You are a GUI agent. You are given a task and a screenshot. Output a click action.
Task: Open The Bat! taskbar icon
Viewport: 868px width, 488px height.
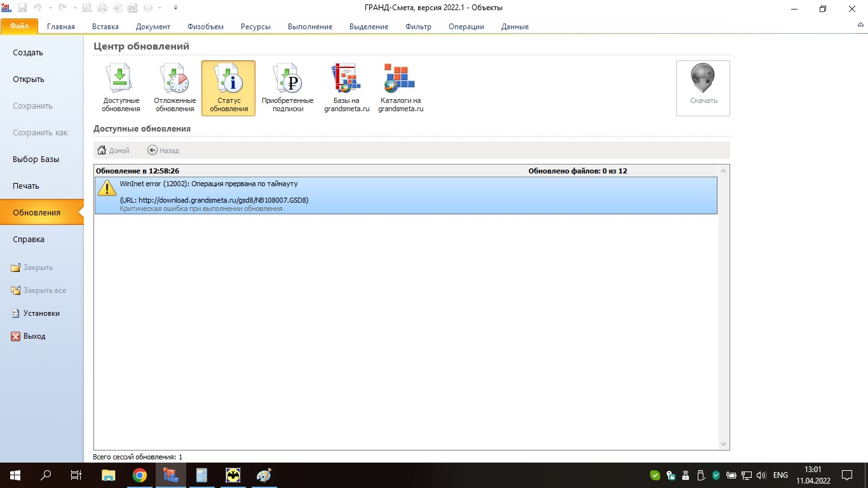pos(233,475)
